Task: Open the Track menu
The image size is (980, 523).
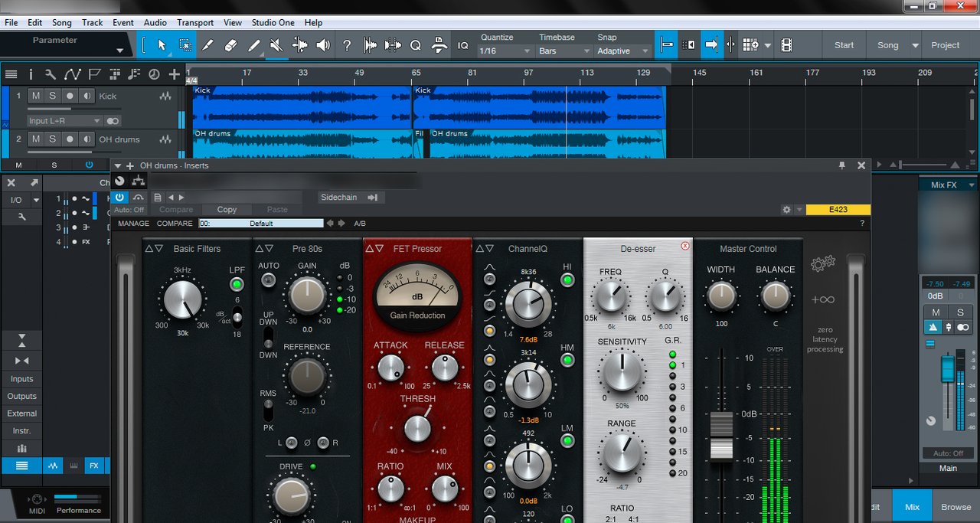Action: (x=93, y=23)
